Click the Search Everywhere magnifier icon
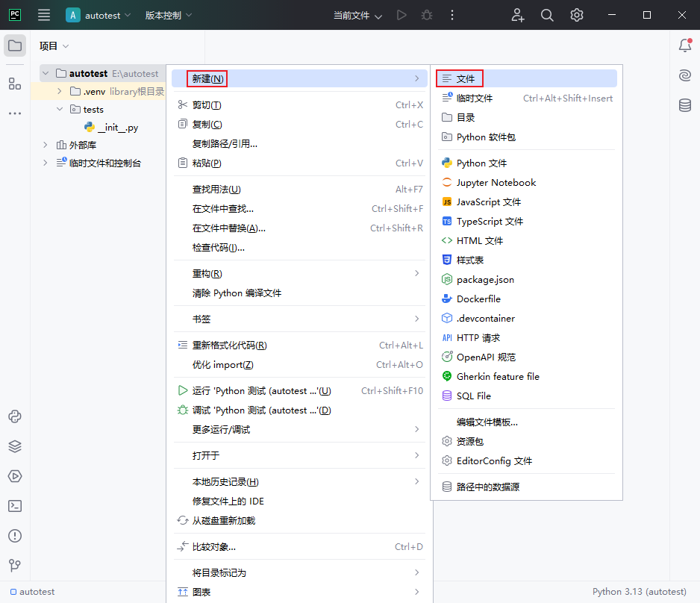Image resolution: width=700 pixels, height=603 pixels. [x=547, y=15]
